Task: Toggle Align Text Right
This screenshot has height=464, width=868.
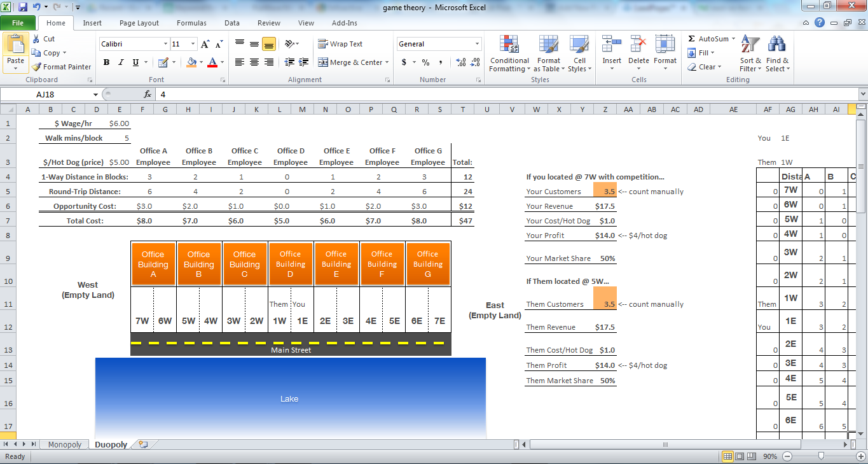Action: (268, 62)
